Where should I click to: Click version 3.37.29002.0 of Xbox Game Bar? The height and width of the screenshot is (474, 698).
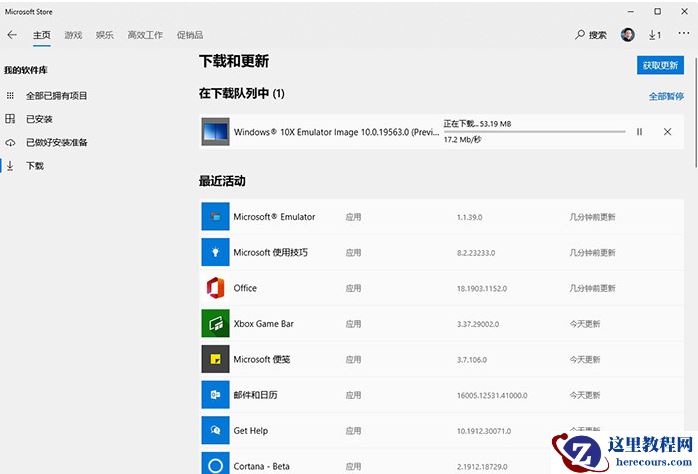[x=478, y=324]
